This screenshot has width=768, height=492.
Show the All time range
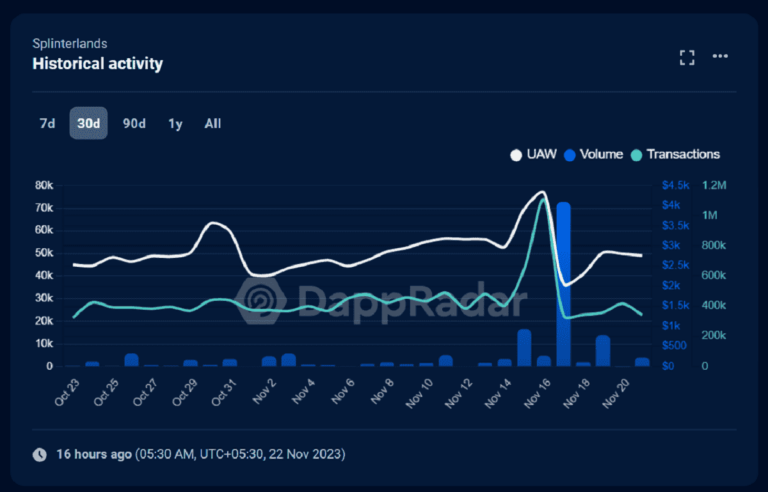pyautogui.click(x=213, y=124)
